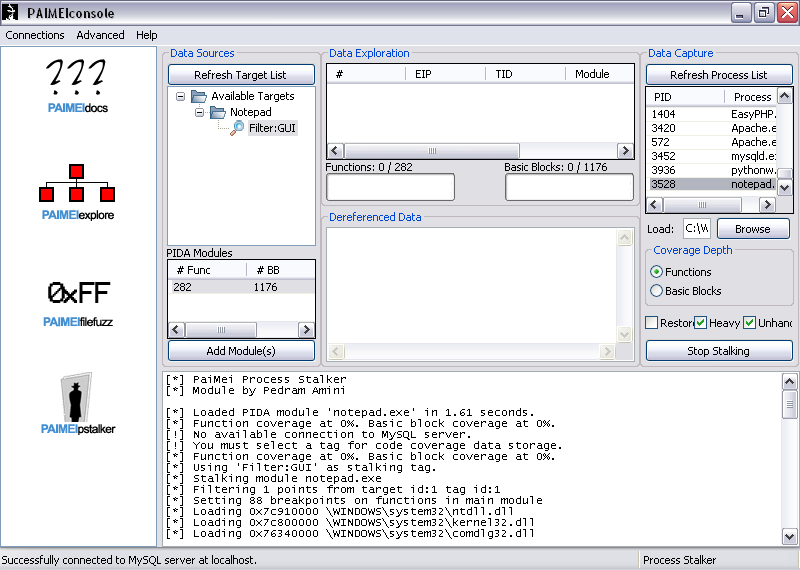Select the Basic Blocks coverage depth option

pyautogui.click(x=656, y=291)
